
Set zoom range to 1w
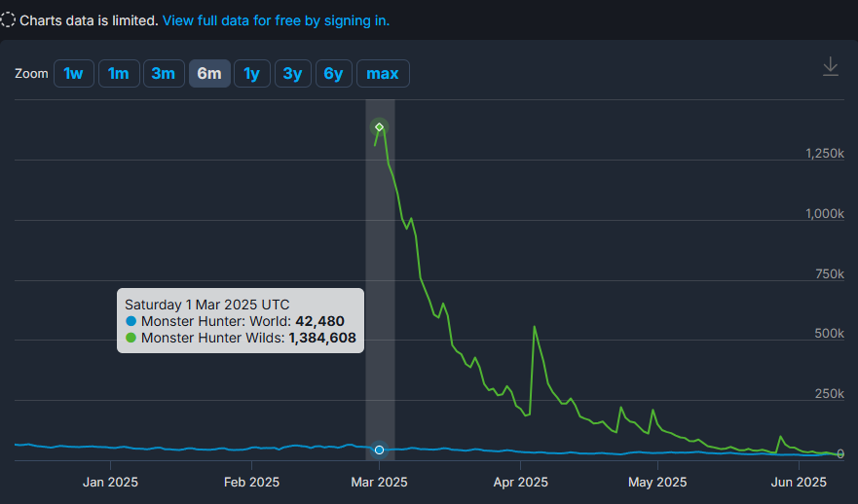[x=74, y=74]
